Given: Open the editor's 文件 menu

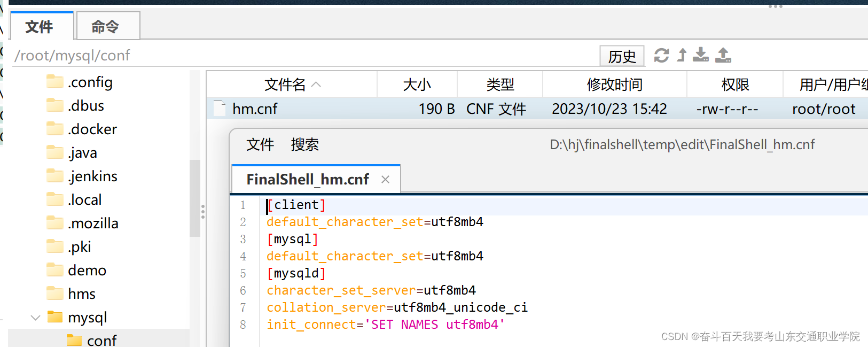Looking at the screenshot, I should click(x=260, y=144).
